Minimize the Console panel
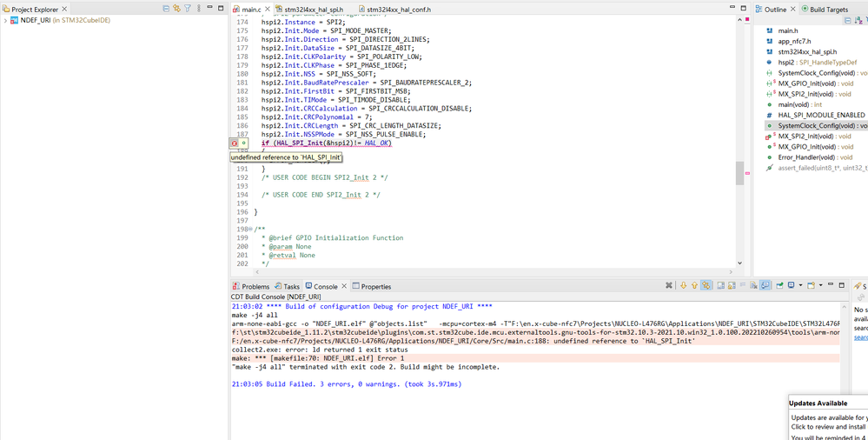868x440 pixels. coord(831,284)
